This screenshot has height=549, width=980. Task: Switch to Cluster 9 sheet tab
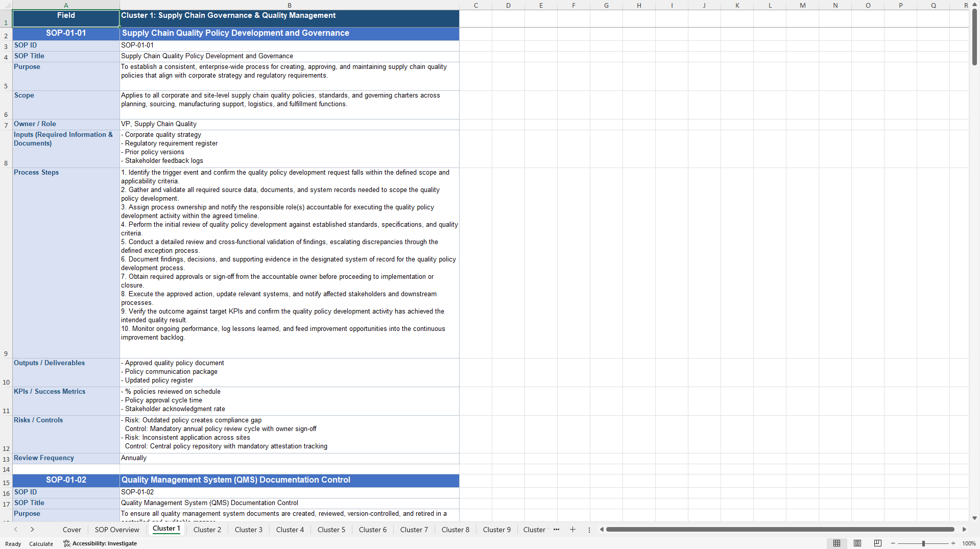click(x=497, y=530)
